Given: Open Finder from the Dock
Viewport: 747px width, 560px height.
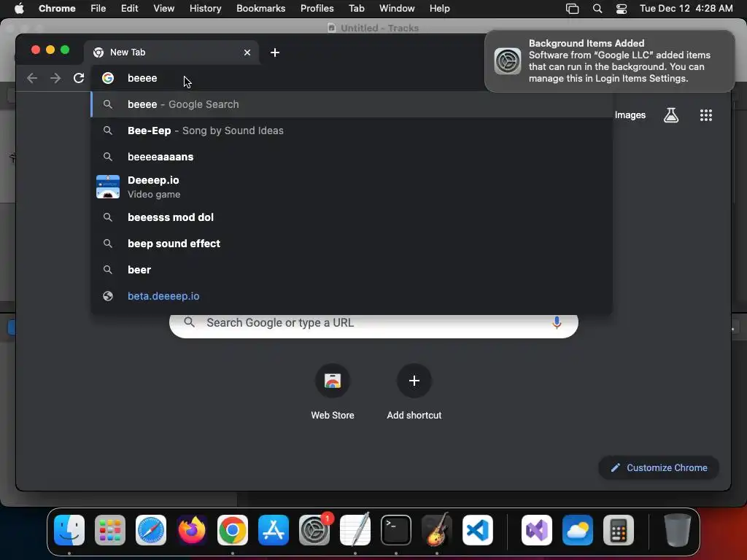Looking at the screenshot, I should point(69,530).
